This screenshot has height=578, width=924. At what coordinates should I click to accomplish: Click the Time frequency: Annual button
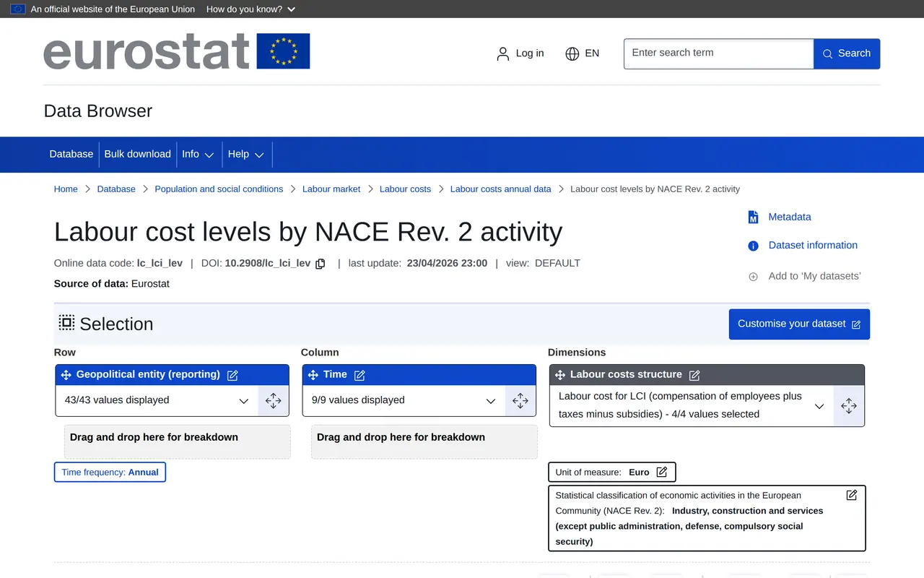110,473
